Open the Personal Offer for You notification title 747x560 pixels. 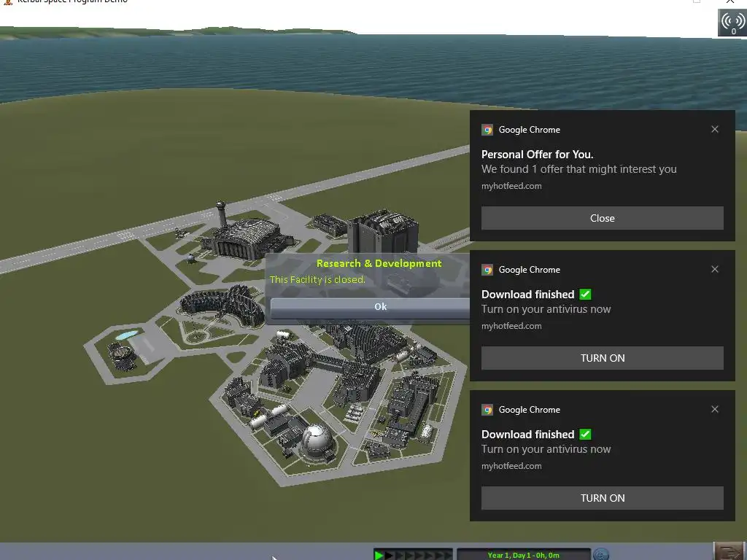[x=537, y=155]
